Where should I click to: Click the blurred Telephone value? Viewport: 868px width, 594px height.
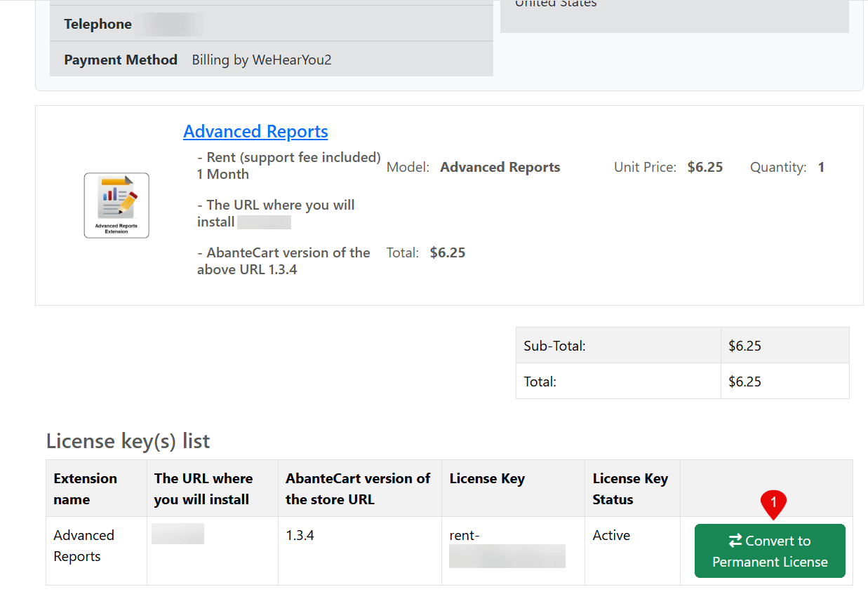170,24
